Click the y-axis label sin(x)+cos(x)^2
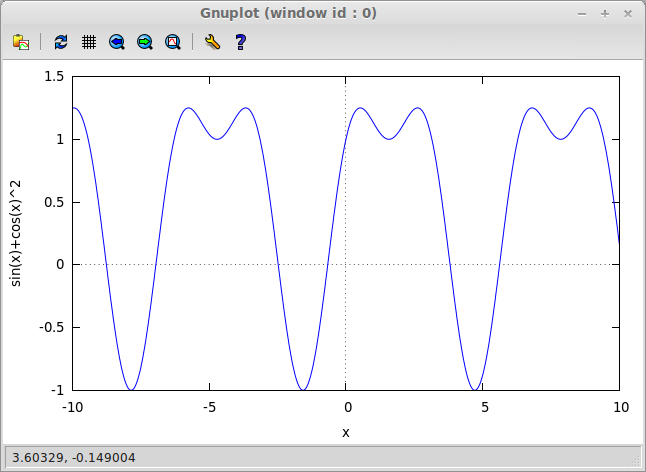 (x=16, y=233)
